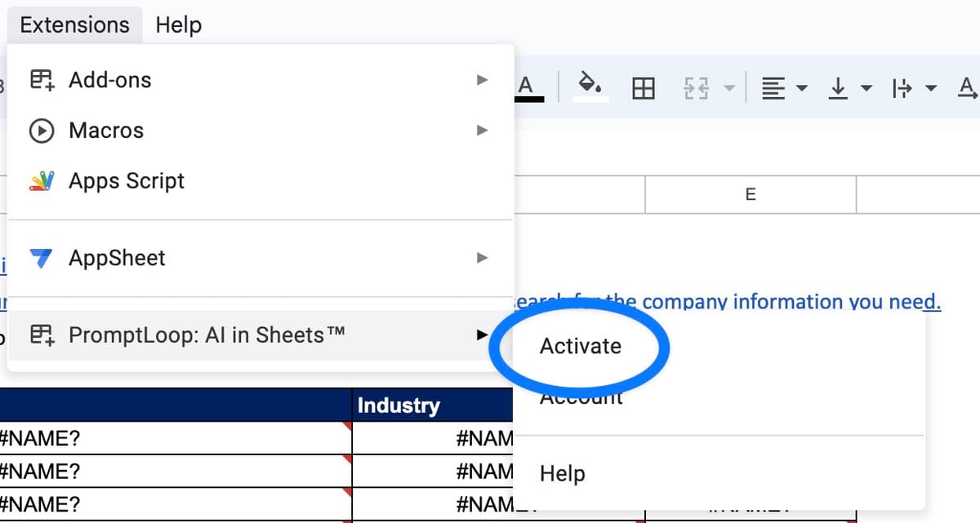The height and width of the screenshot is (523, 980).
Task: Open the text color picker
Action: [x=527, y=87]
